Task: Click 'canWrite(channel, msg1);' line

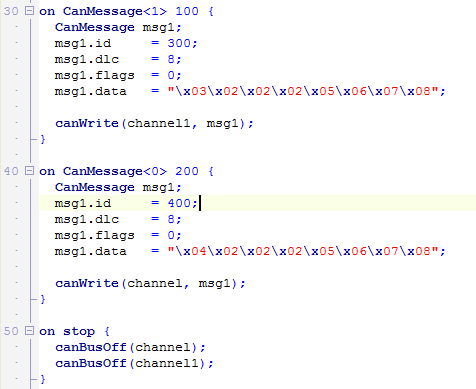Action: (150, 283)
